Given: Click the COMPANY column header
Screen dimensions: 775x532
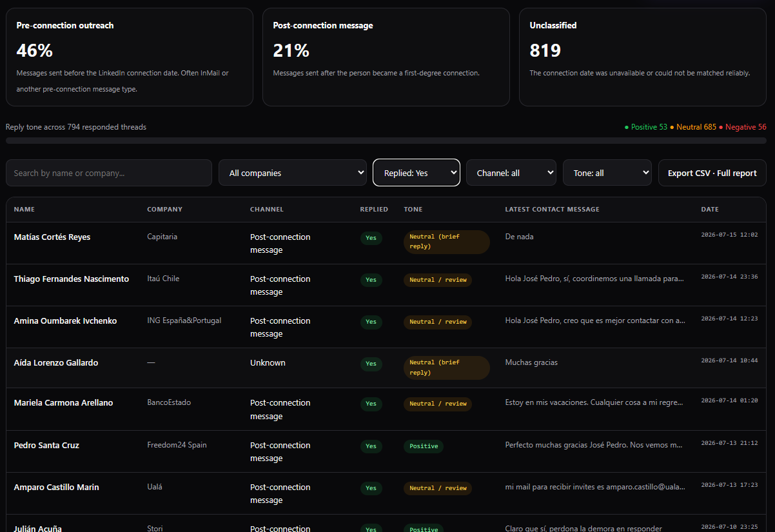Looking at the screenshot, I should pyautogui.click(x=164, y=210).
